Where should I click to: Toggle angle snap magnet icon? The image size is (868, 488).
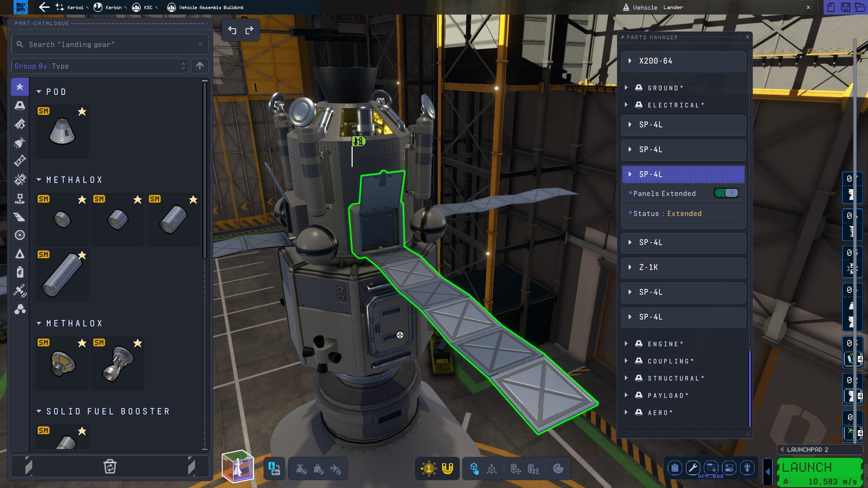click(x=447, y=469)
